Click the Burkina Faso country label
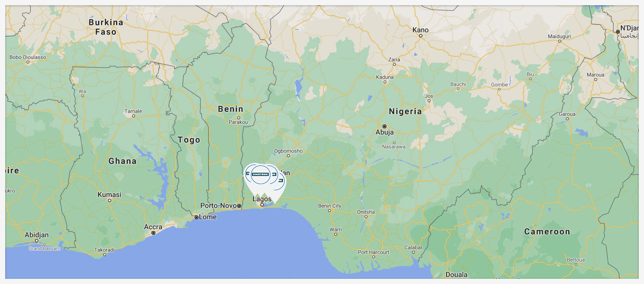This screenshot has height=284, width=644. [x=106, y=27]
